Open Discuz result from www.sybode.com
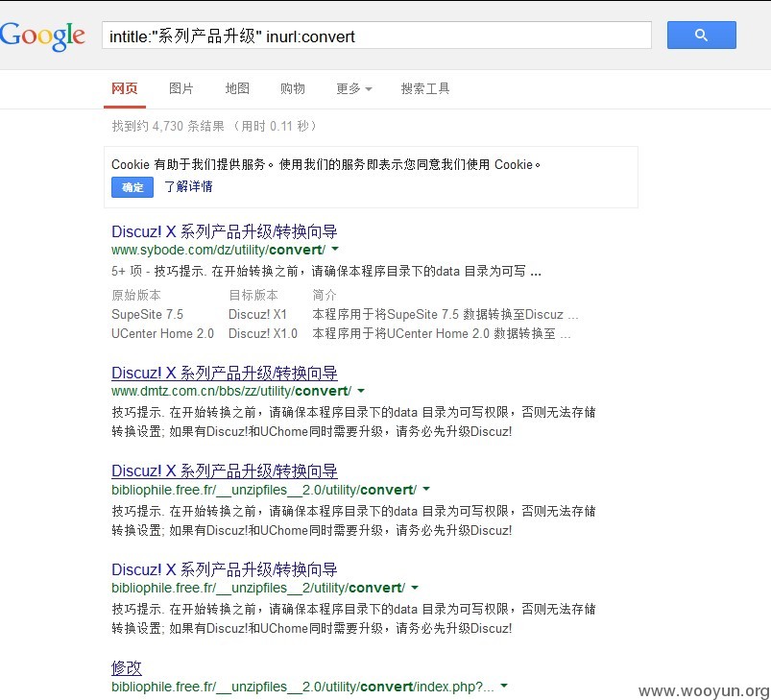 click(x=225, y=231)
